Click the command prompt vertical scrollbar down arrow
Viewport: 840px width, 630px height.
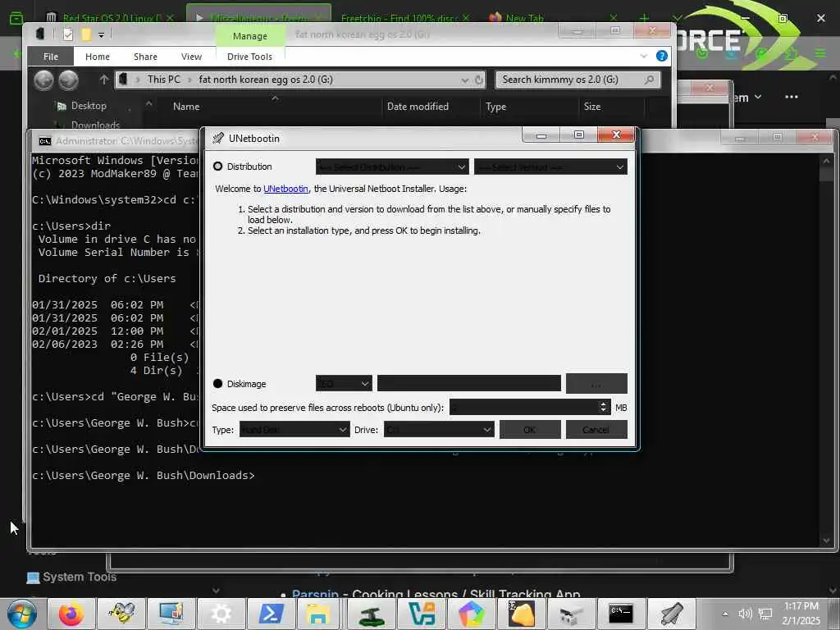coord(825,541)
